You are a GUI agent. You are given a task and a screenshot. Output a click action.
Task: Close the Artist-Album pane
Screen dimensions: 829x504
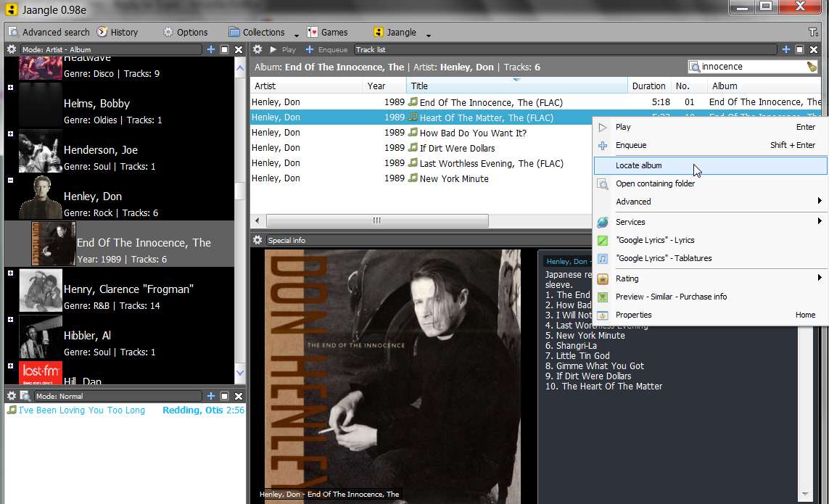239,49
